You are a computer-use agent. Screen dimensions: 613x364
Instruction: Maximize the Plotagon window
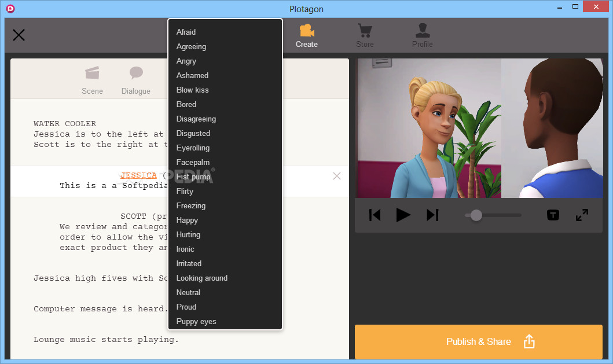click(575, 6)
